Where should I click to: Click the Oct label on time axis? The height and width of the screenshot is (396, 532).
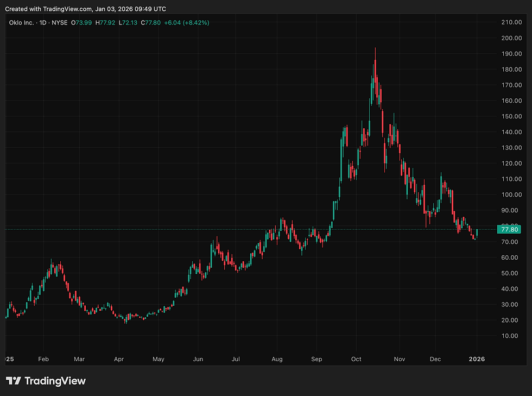356,359
